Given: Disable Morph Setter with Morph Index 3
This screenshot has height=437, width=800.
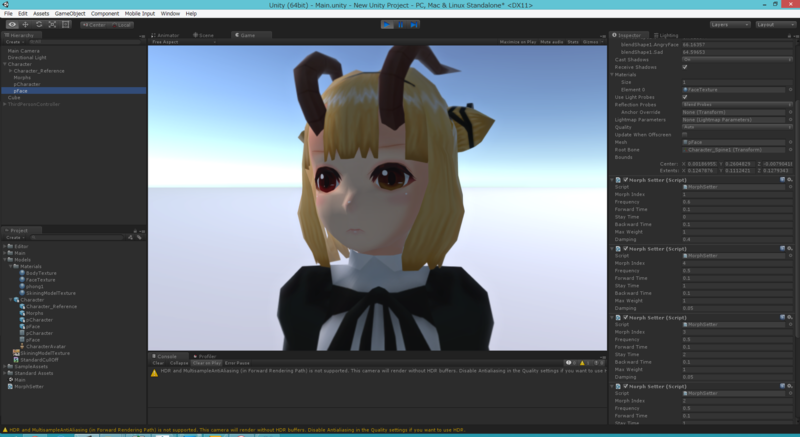Looking at the screenshot, I should pyautogui.click(x=626, y=318).
